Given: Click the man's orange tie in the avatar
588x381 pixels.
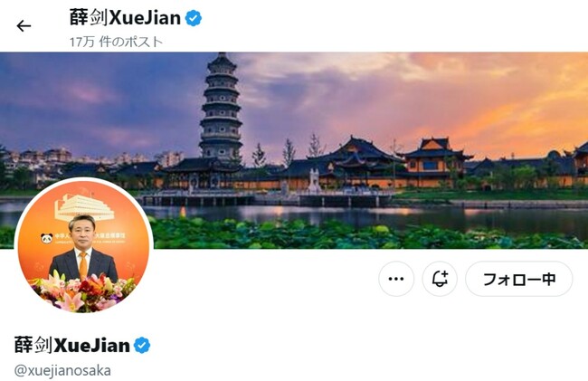Looking at the screenshot, I should point(83,265).
